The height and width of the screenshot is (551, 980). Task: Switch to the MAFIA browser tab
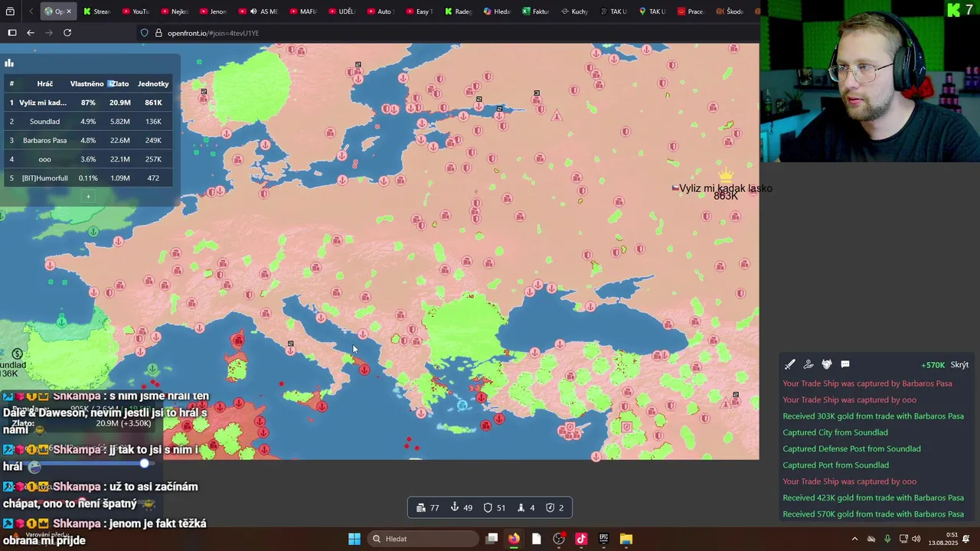coord(304,11)
